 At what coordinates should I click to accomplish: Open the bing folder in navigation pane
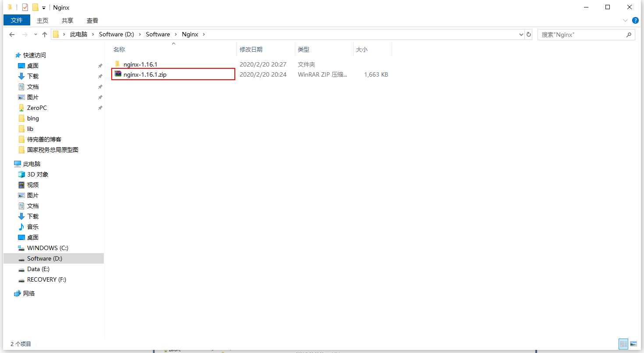pyautogui.click(x=33, y=118)
